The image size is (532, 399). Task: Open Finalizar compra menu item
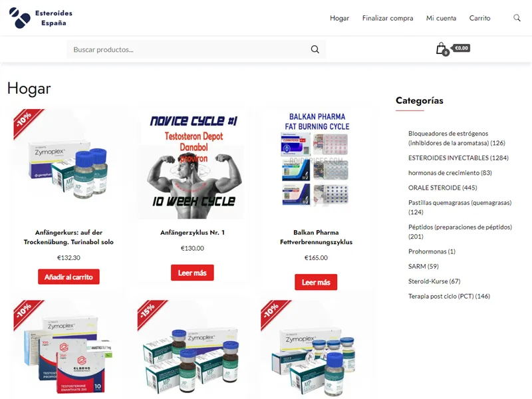388,18
